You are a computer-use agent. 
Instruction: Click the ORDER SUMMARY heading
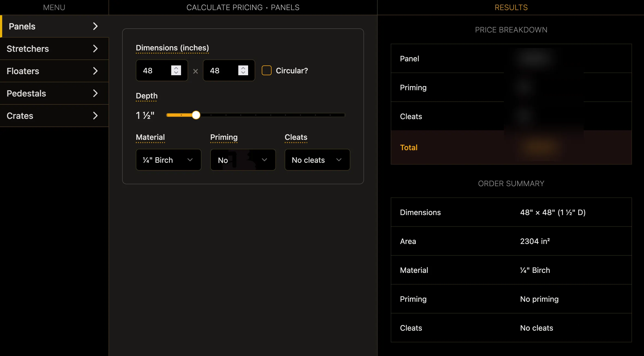(x=511, y=183)
